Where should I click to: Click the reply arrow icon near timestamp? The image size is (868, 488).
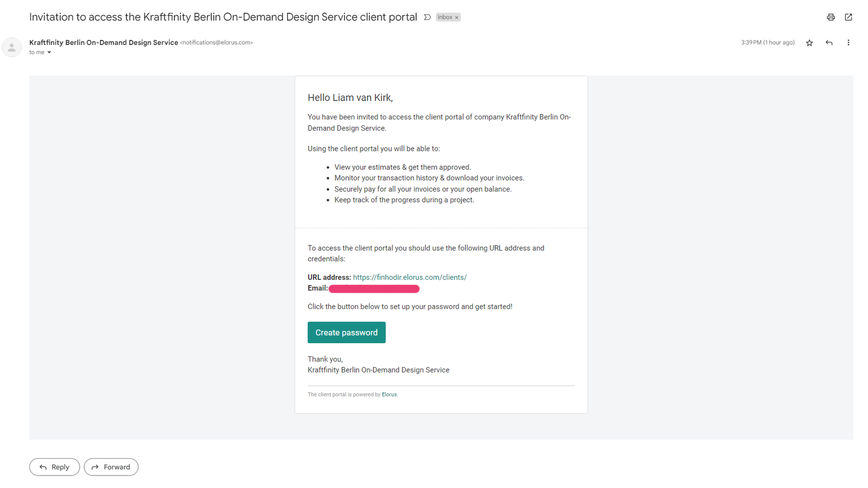[x=829, y=43]
